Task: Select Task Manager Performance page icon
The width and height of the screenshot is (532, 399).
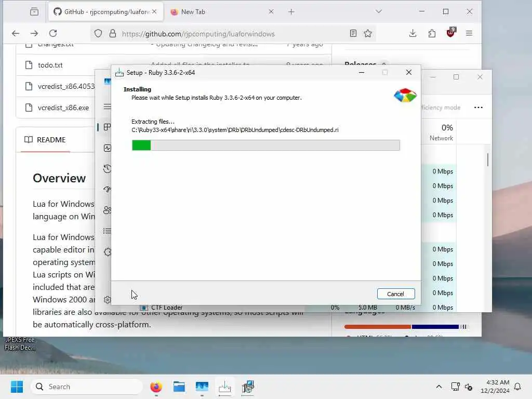Action: coord(107,148)
